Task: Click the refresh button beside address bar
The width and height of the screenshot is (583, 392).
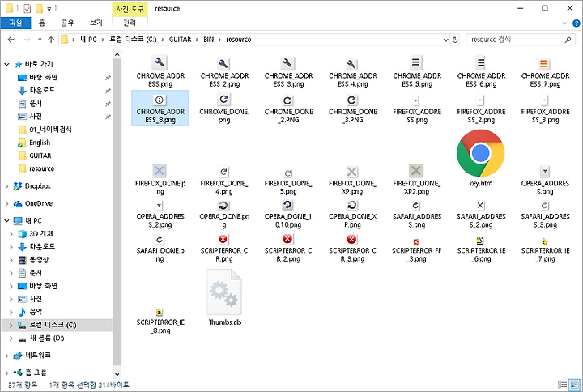Action: (455, 40)
